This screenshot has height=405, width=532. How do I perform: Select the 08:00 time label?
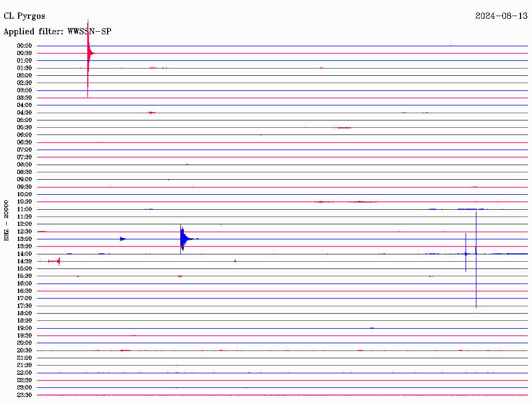(24, 165)
